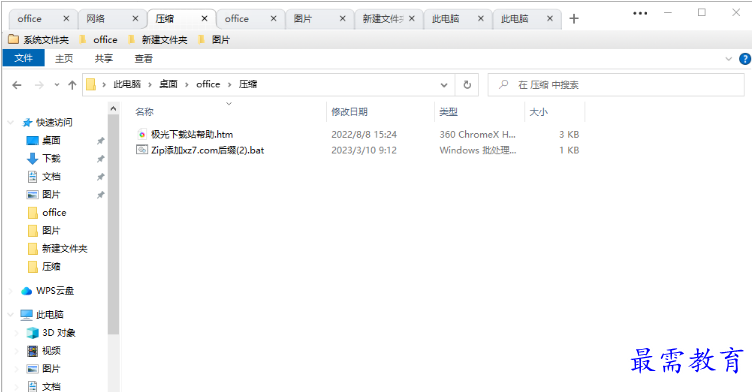Switch to the 共享 ribbon tab
752x392 pixels.
click(104, 59)
